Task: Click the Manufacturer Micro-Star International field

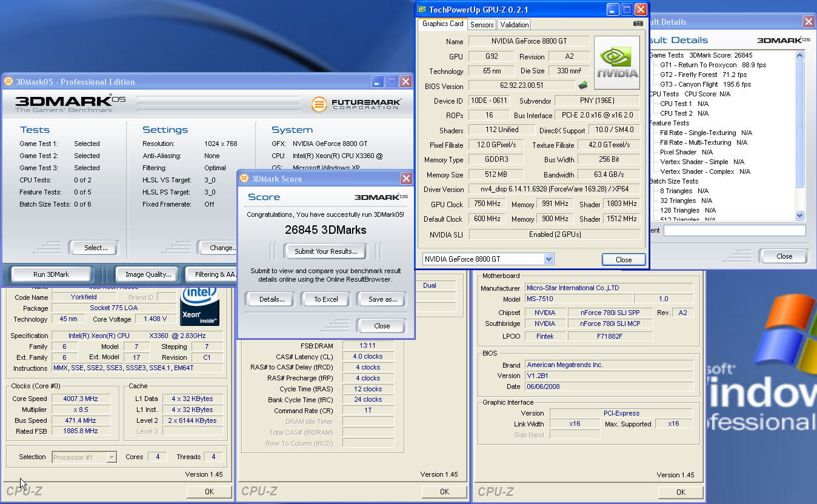Action: click(x=609, y=288)
